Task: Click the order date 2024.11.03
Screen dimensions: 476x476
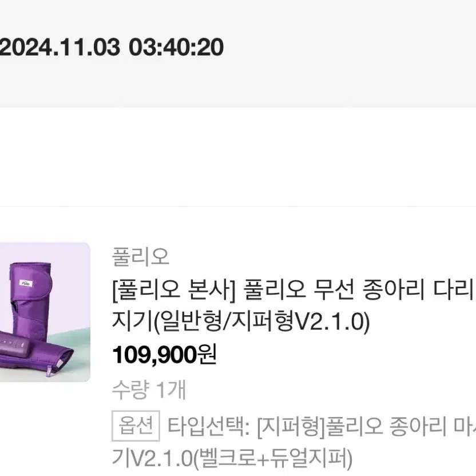Action: [x=60, y=47]
